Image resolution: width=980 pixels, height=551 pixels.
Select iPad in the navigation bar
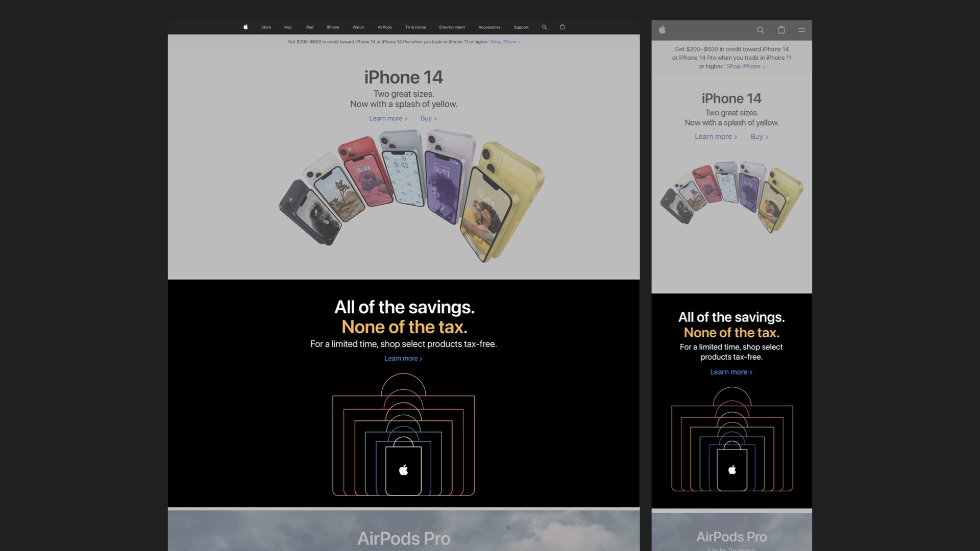(x=309, y=27)
